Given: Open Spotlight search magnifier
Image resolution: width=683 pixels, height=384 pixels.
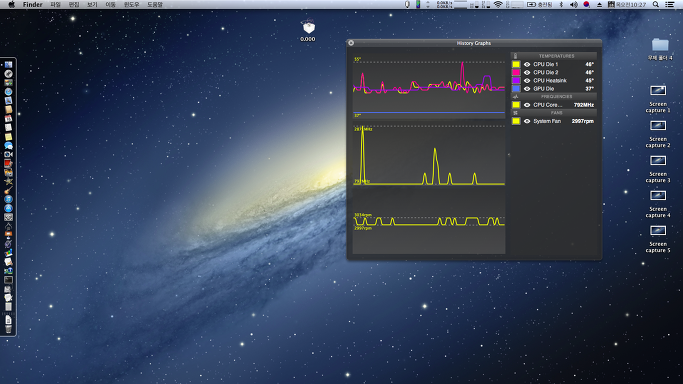Looking at the screenshot, I should 656,4.
